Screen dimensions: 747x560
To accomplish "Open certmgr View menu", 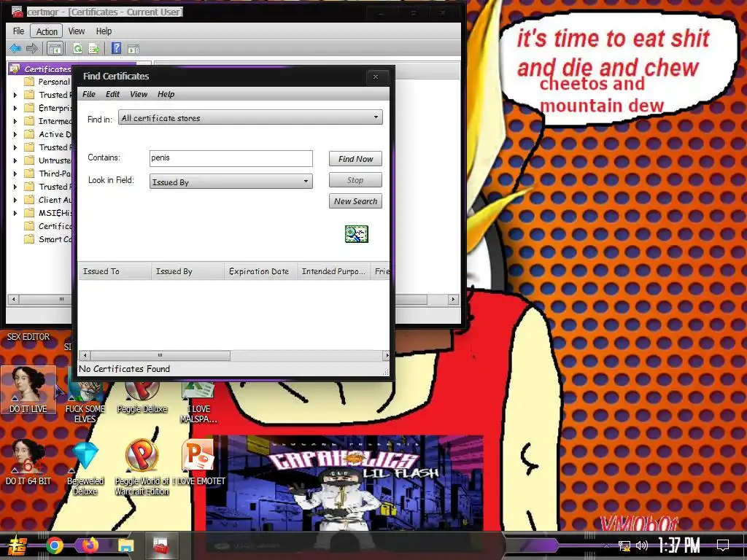I will [76, 31].
